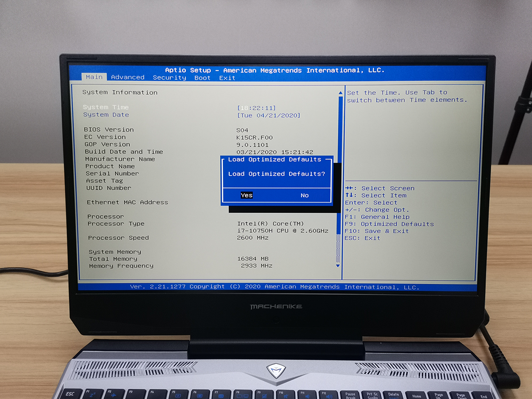Go to the Boot tab
The image size is (532, 399).
click(202, 78)
